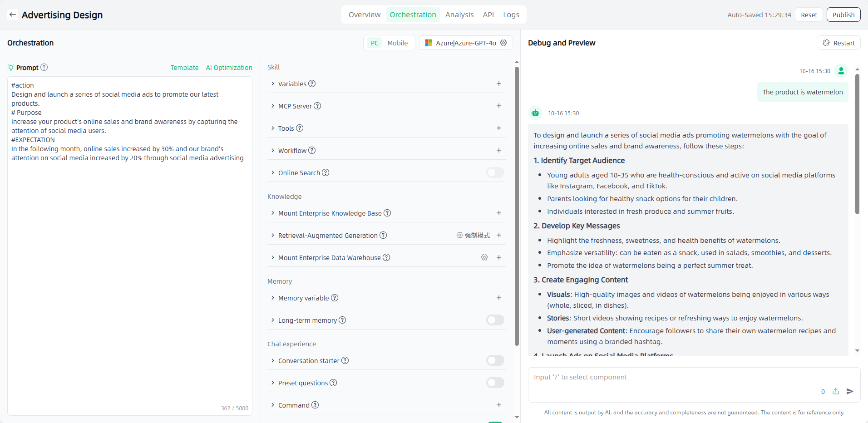Click the Publish button

point(843,15)
